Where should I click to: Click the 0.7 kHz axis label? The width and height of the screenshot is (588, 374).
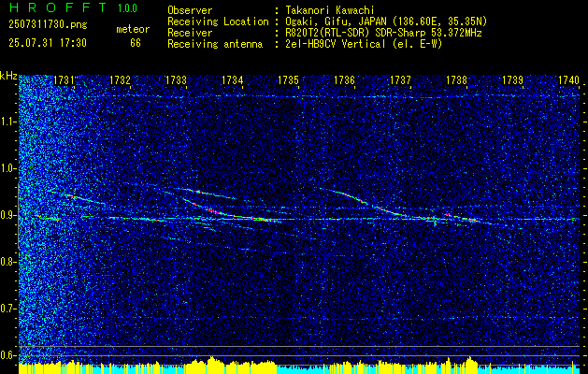(7, 309)
